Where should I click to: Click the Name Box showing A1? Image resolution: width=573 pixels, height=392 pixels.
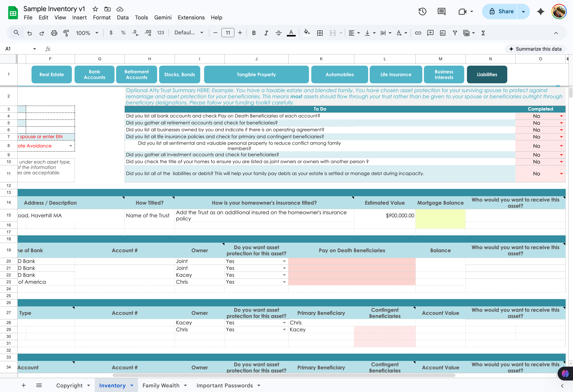[x=8, y=49]
